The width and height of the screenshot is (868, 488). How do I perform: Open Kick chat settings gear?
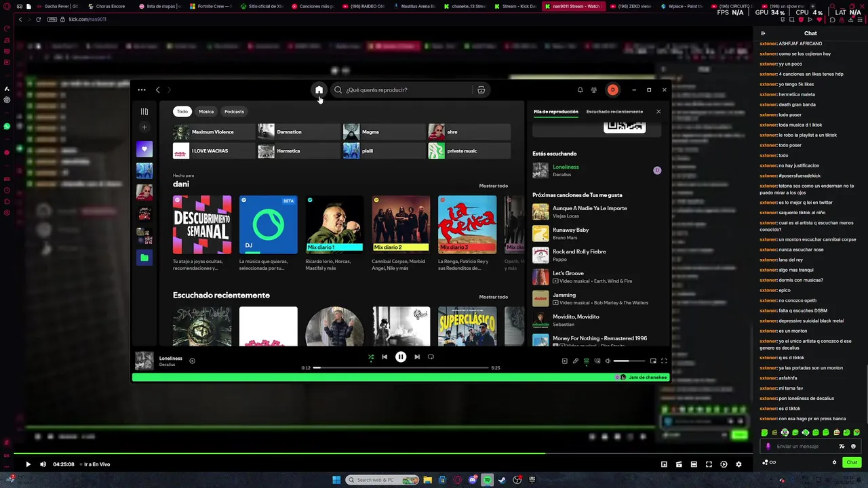(x=834, y=462)
